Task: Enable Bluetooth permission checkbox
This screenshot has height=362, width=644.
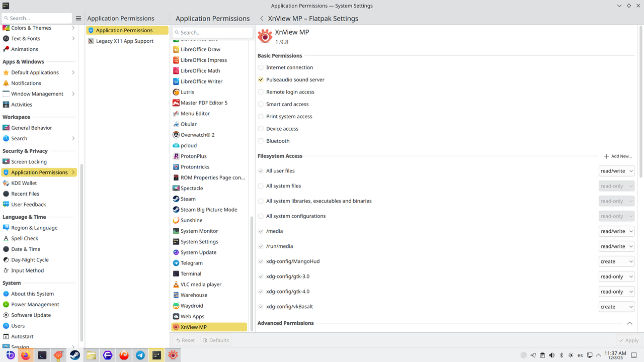Action: click(261, 141)
